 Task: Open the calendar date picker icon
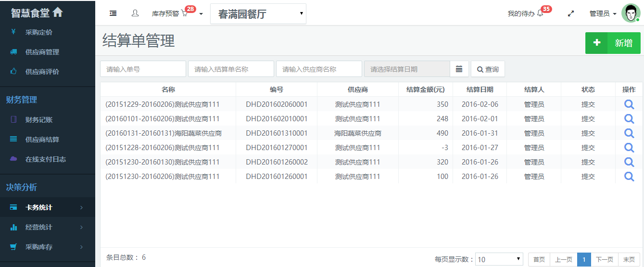coord(459,69)
